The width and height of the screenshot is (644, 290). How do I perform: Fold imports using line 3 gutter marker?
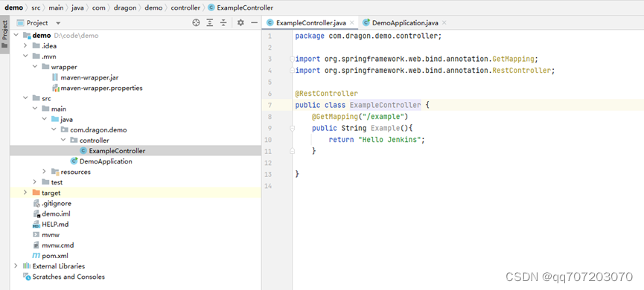292,59
